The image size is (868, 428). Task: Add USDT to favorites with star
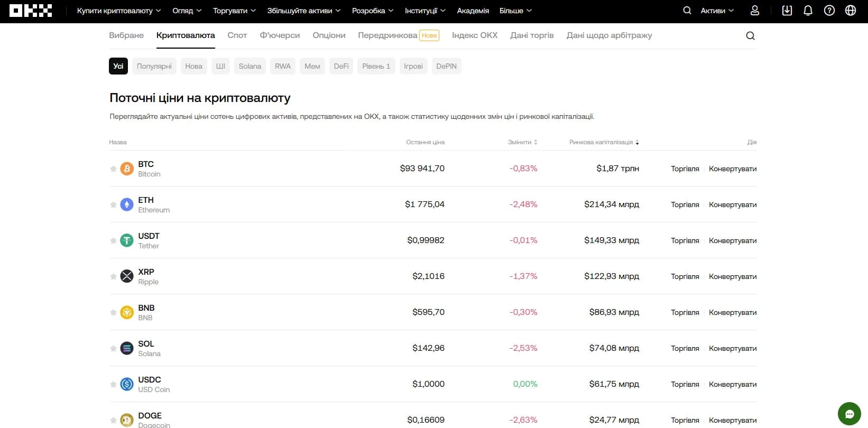pyautogui.click(x=113, y=240)
